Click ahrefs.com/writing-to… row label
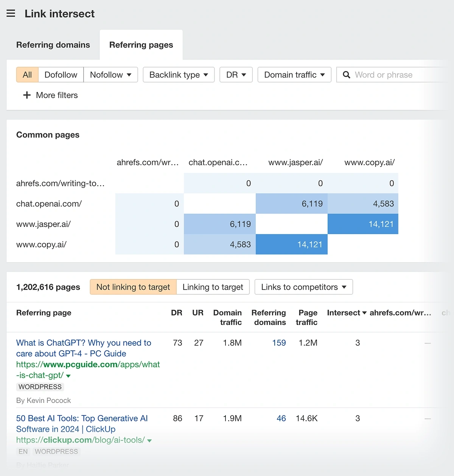Viewport: 454px width, 476px height. [x=60, y=183]
